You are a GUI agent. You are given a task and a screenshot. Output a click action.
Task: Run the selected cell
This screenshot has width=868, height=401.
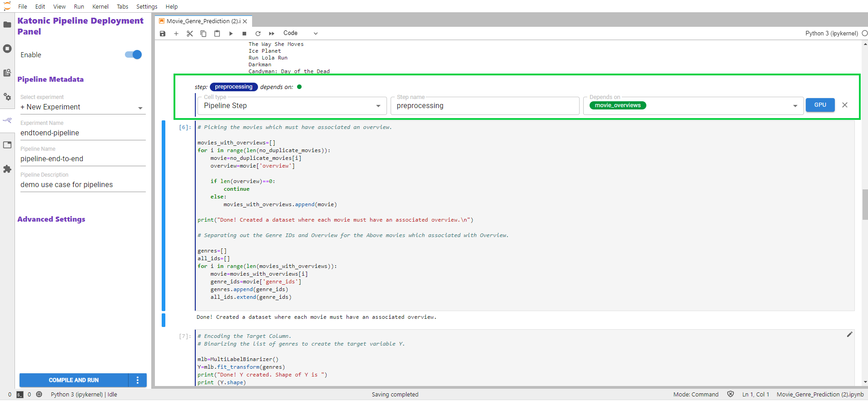tap(231, 34)
